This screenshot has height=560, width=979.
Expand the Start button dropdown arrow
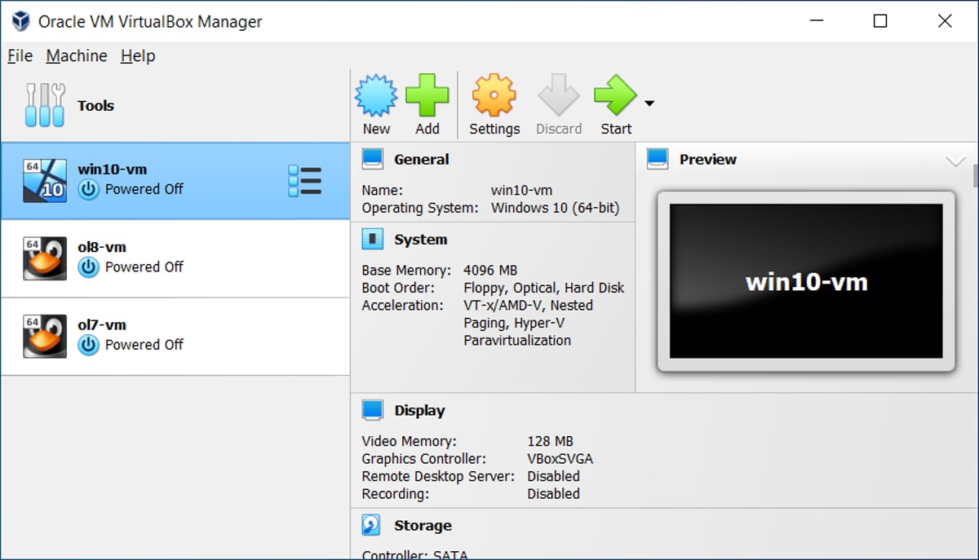(649, 103)
